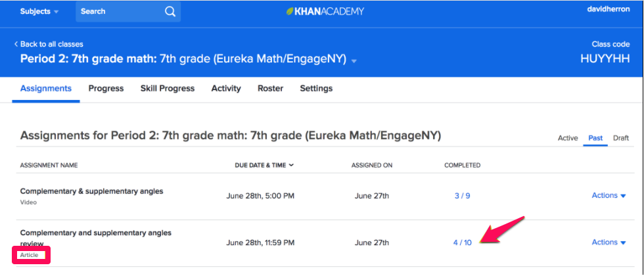Show Active assignments

coord(568,138)
